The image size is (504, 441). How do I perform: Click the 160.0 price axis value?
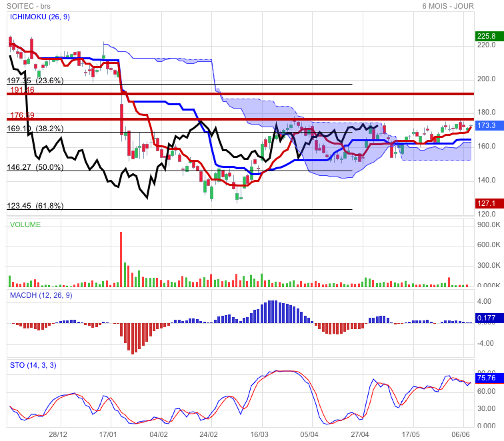[x=486, y=146]
